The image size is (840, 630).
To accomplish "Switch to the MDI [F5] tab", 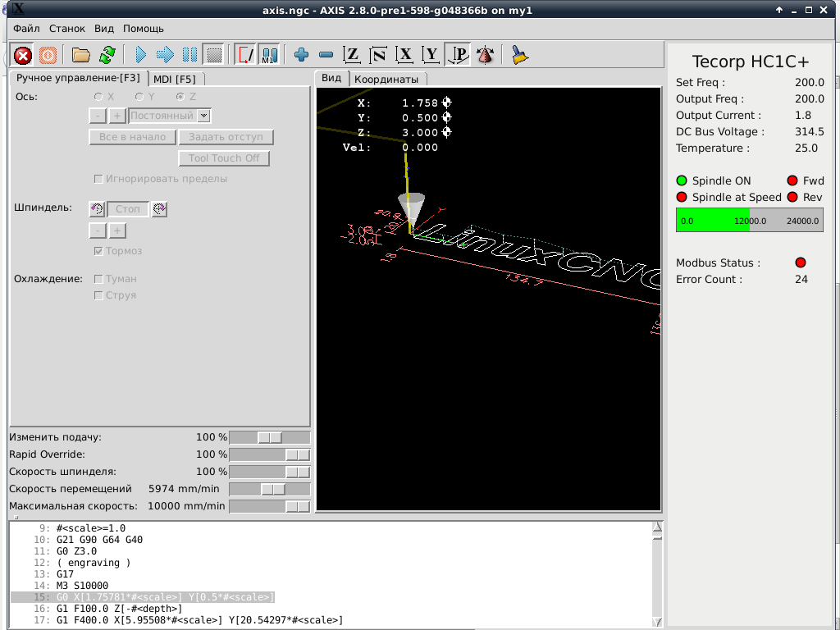I will pos(175,79).
